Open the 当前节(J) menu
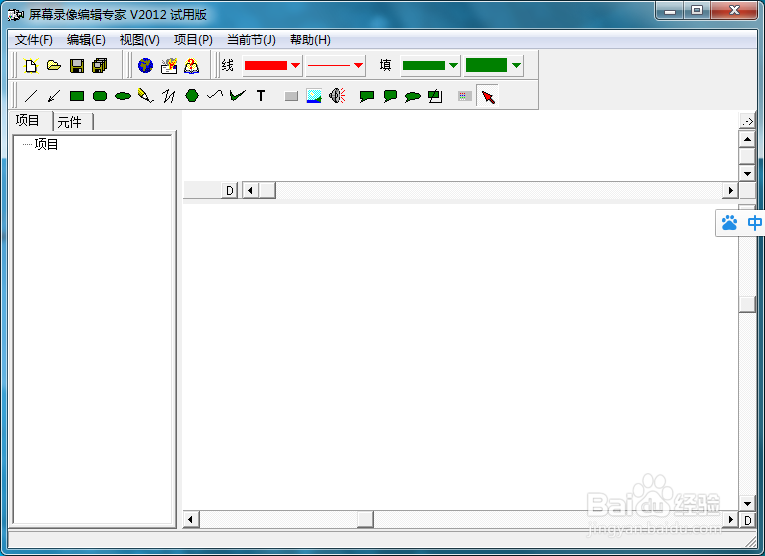The height and width of the screenshot is (556, 765). (x=251, y=40)
